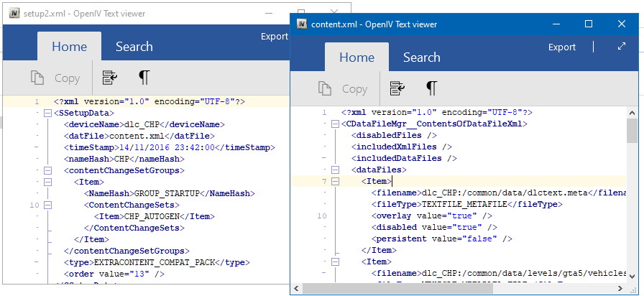644x296 pixels.
Task: Click the OpenIV icon in setup2.xml title bar
Action: pyautogui.click(x=14, y=14)
